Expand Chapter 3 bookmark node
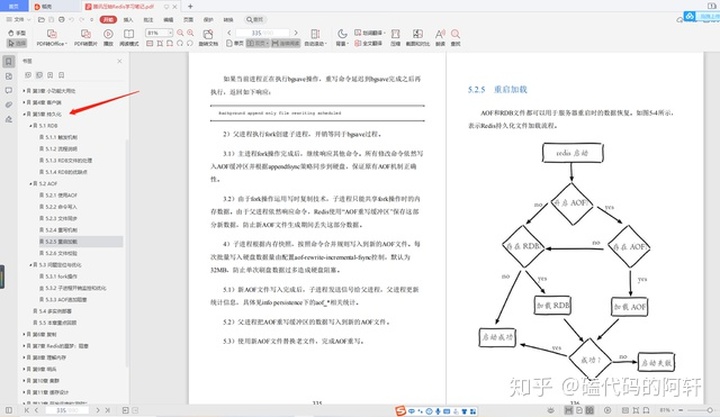720x417 pixels. pos(24,91)
